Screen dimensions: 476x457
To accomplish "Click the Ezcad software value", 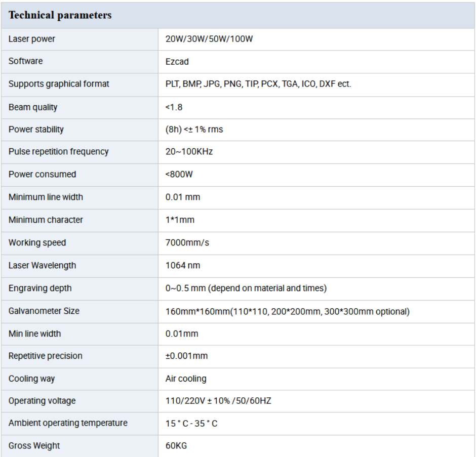I will (x=177, y=61).
